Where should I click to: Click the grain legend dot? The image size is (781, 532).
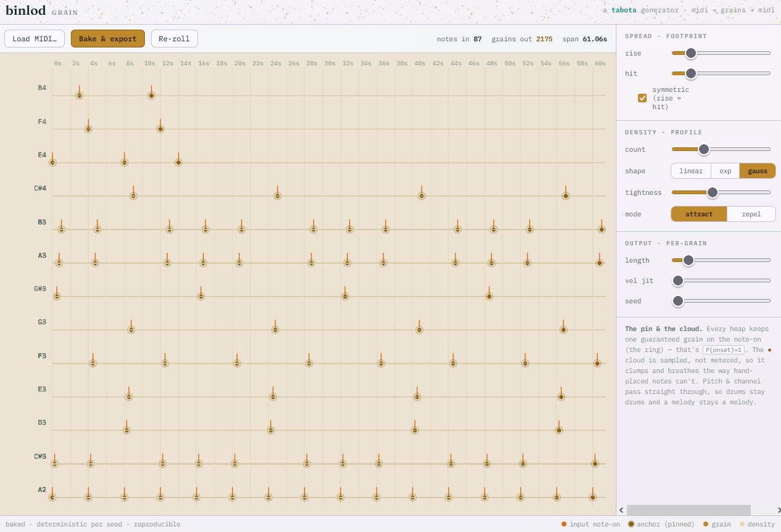(706, 524)
